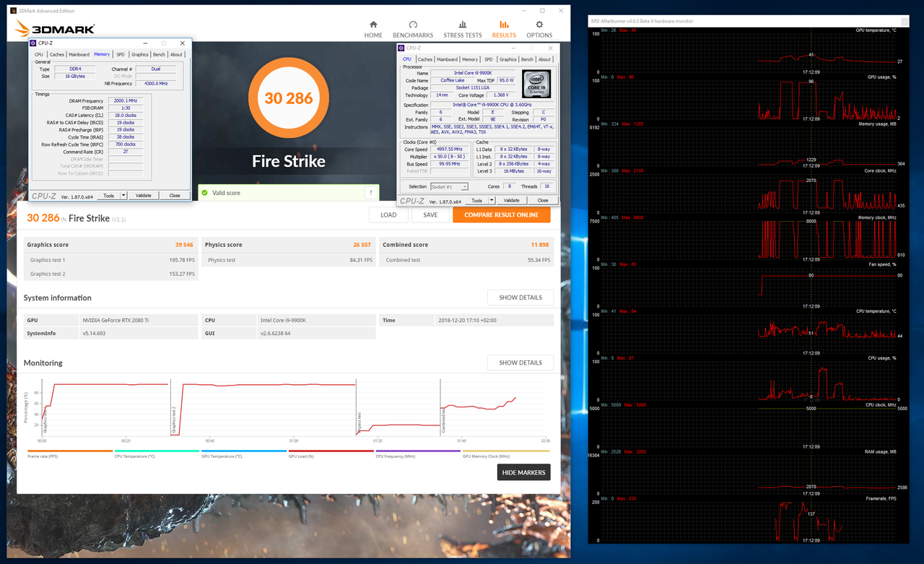Open Graphics tab in right CPU-Z window
924x564 pixels.
pos(508,59)
